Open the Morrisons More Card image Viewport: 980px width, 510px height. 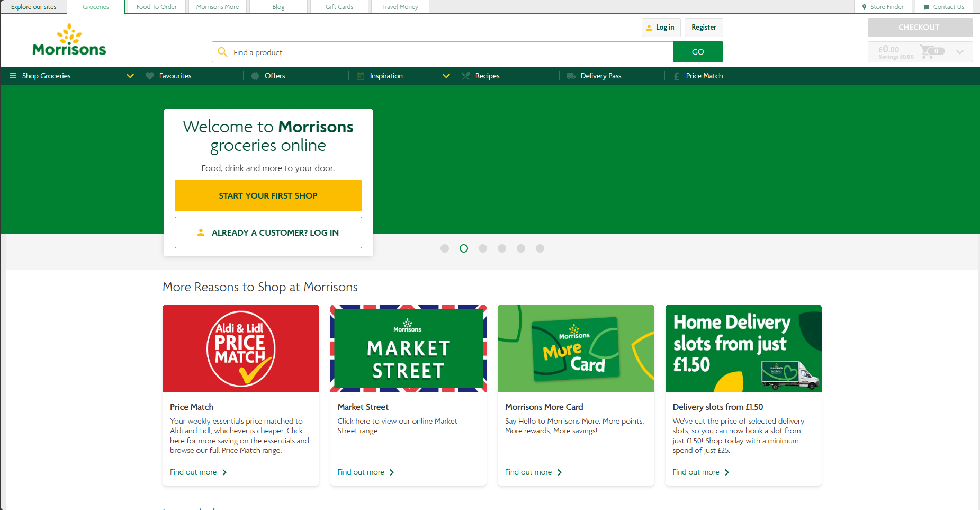(x=576, y=348)
